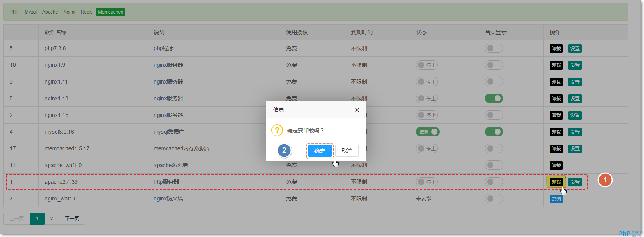Uninstall apache_waf1.0 with 卸载 button

click(556, 165)
